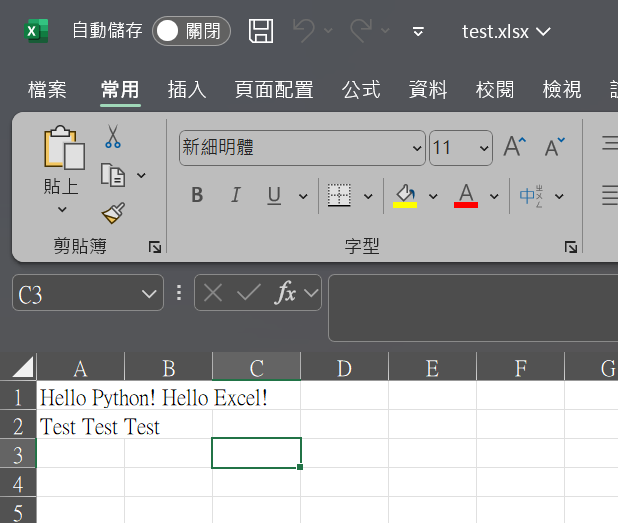Select the Format Painter brush icon
Screen dimensions: 618x523
pos(114,213)
